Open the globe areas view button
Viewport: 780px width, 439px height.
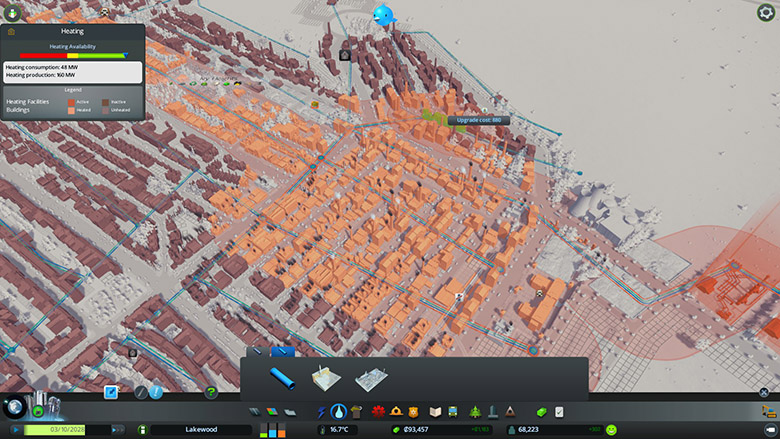[x=15, y=407]
